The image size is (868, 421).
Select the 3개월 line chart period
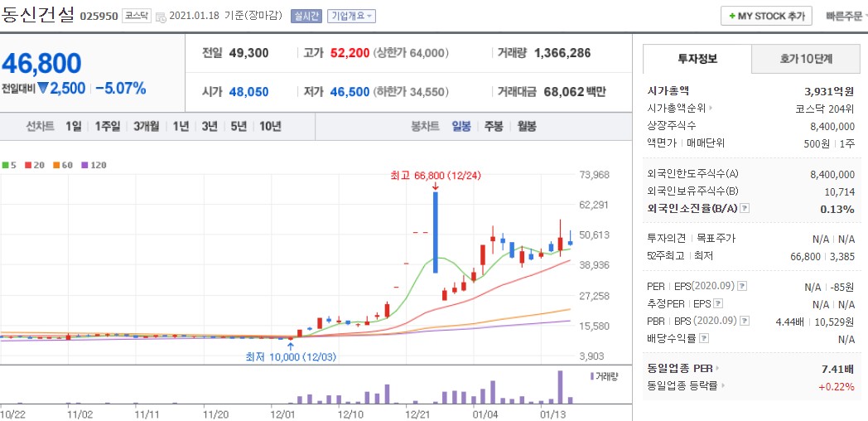146,126
